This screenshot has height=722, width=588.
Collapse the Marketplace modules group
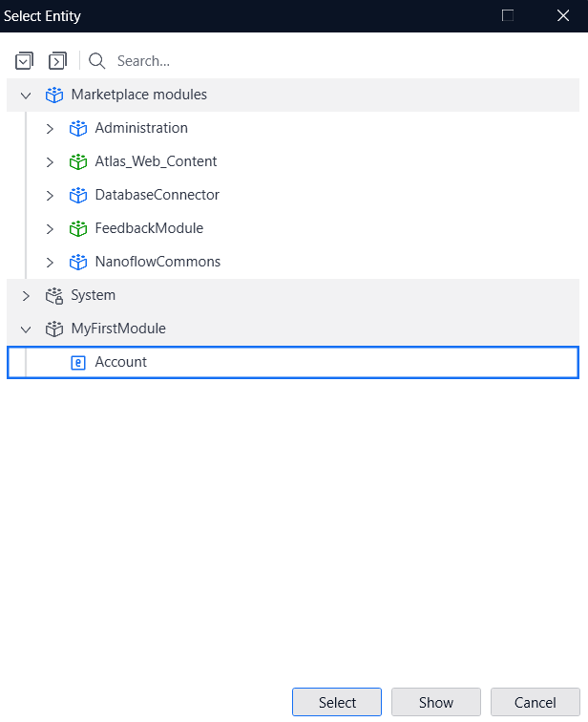(26, 95)
